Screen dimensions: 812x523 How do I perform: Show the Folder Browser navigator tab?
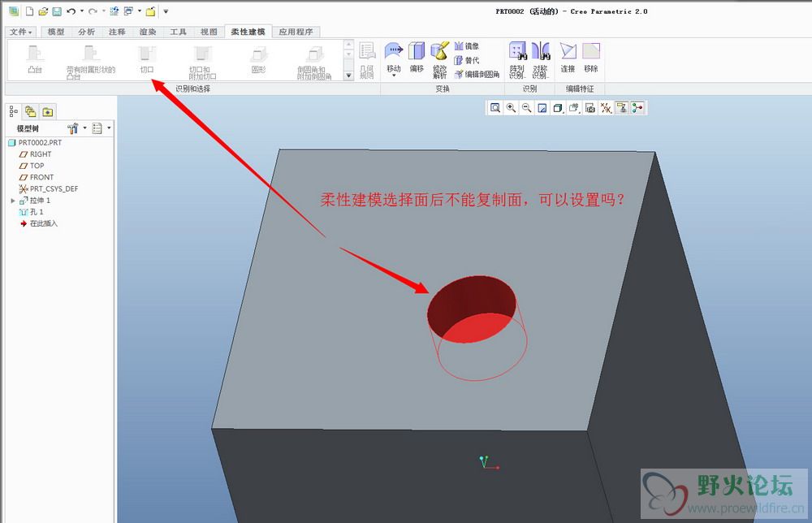pos(31,111)
